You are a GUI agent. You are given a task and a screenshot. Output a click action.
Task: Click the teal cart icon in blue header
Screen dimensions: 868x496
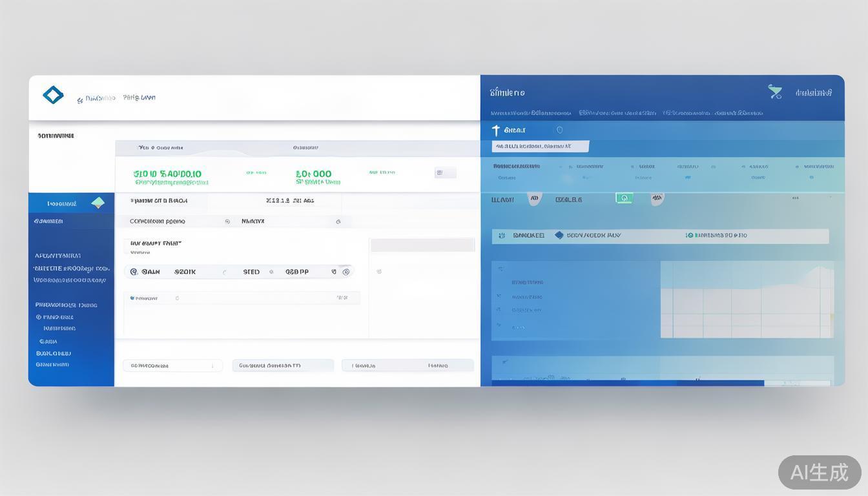pos(775,92)
